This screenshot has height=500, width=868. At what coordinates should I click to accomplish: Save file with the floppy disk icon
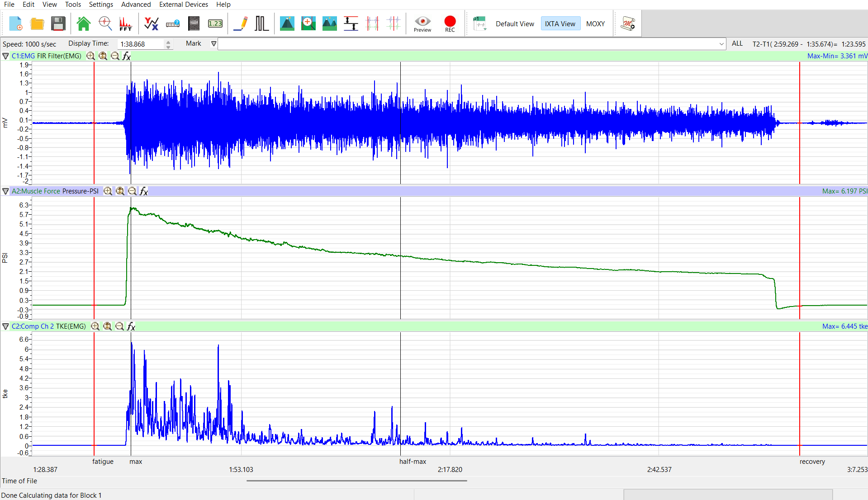(x=58, y=24)
